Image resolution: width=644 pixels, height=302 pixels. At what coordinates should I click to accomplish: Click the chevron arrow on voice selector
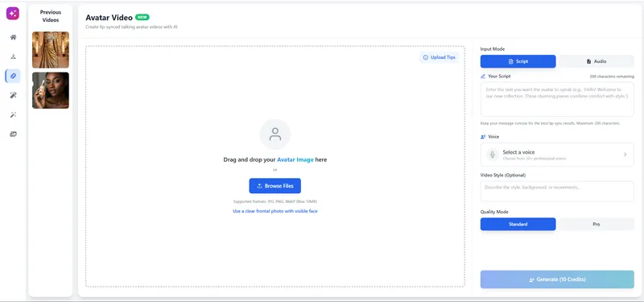pos(625,155)
